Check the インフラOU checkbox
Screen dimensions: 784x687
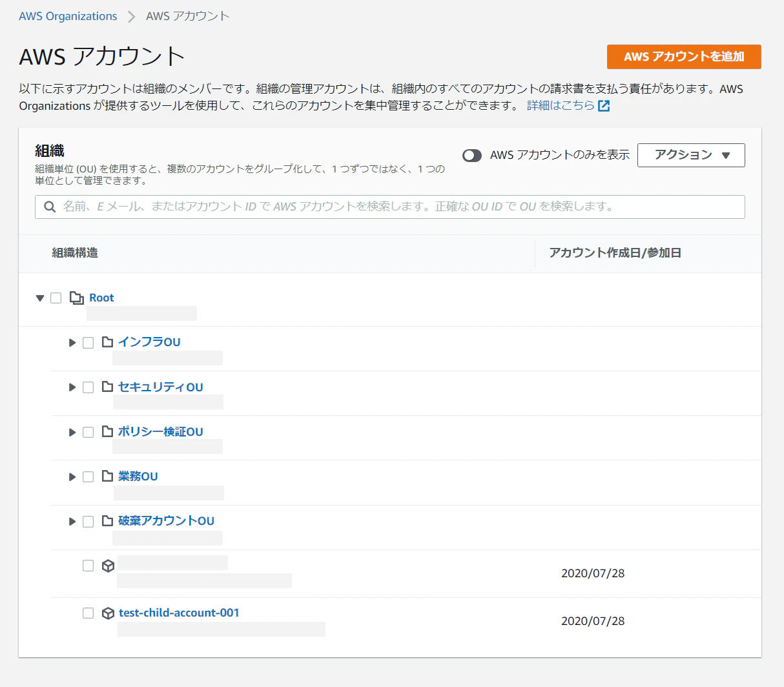(88, 343)
